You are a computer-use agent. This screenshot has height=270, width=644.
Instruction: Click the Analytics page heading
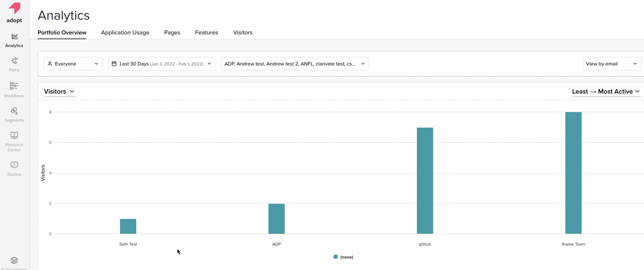(x=64, y=16)
